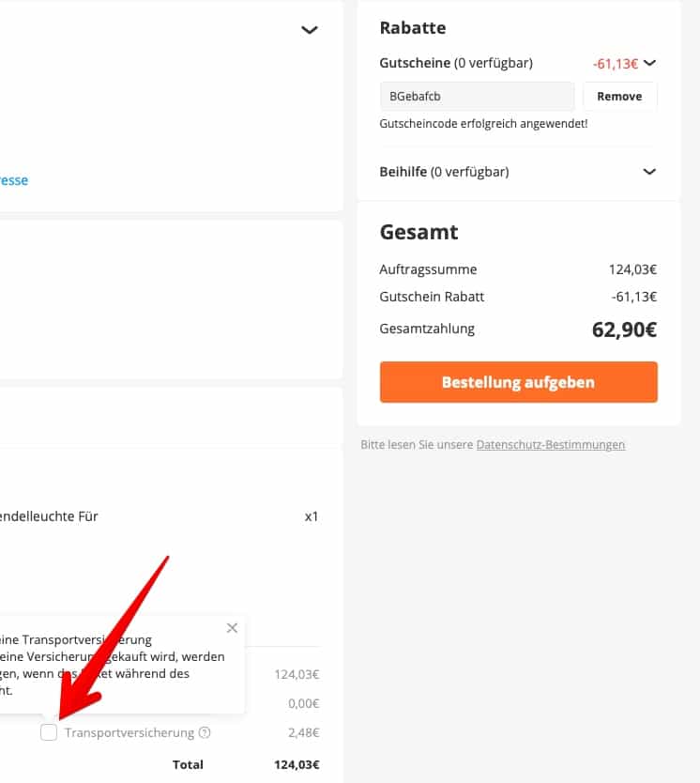Click the Gesamtzahlung 62,90€ amount

click(x=624, y=330)
